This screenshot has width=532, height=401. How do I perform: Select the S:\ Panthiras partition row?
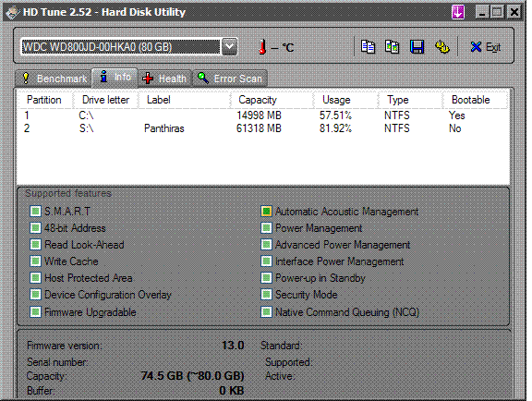pyautogui.click(x=263, y=128)
